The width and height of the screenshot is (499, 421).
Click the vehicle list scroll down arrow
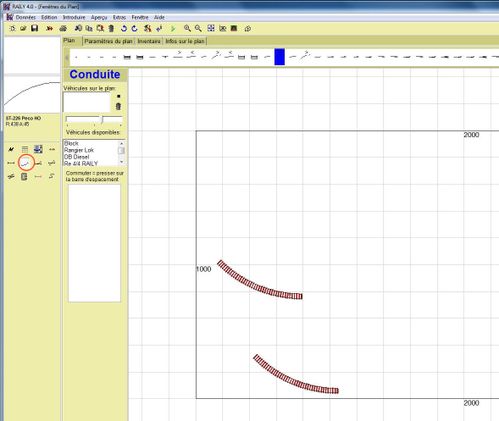[x=121, y=162]
